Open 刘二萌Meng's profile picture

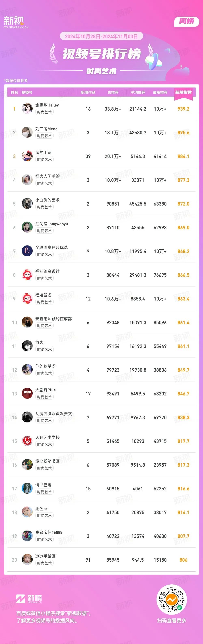pos(27,132)
